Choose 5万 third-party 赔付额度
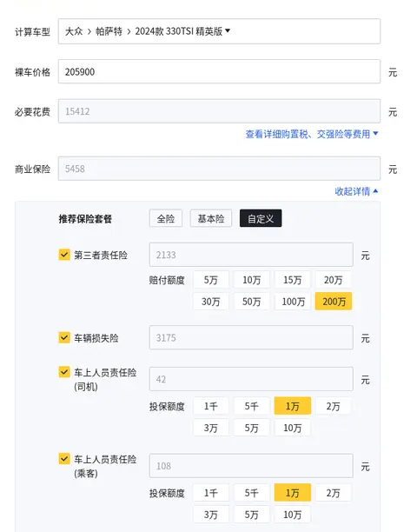The width and height of the screenshot is (417, 532). [211, 280]
